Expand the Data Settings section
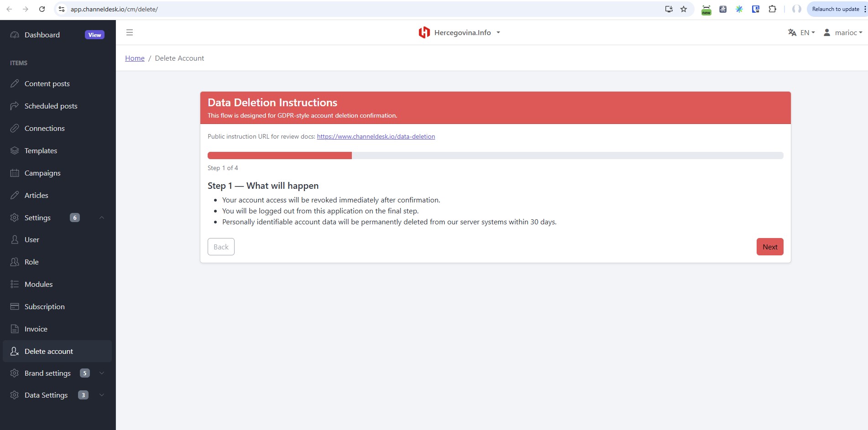This screenshot has width=868, height=430. coord(102,395)
